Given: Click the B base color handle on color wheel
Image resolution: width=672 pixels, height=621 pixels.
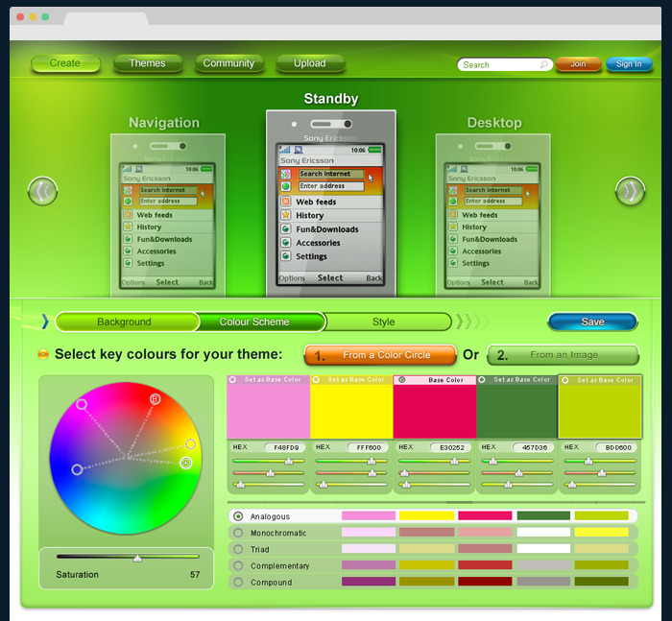Looking at the screenshot, I should tap(155, 399).
